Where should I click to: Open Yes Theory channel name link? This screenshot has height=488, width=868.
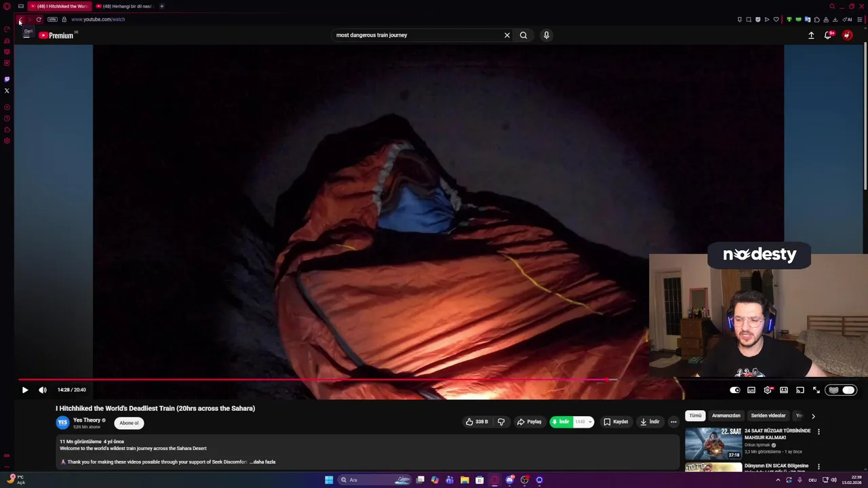tap(87, 420)
